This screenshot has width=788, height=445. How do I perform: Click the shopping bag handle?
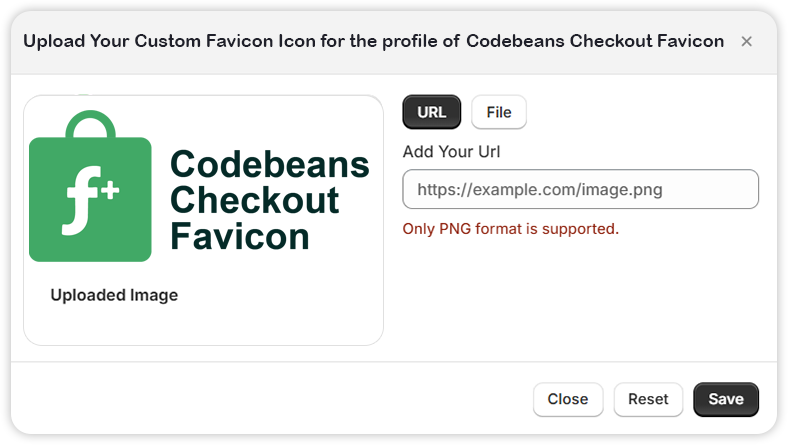(x=90, y=123)
